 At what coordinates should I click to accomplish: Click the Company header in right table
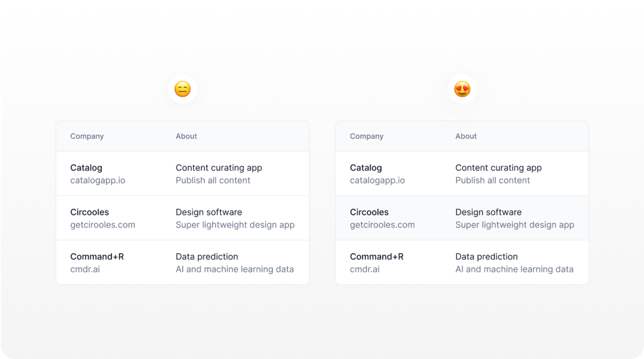[366, 136]
